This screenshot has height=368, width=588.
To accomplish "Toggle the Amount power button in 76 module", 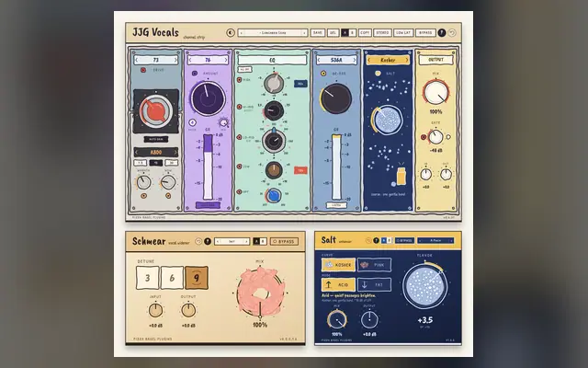I will pyautogui.click(x=194, y=74).
